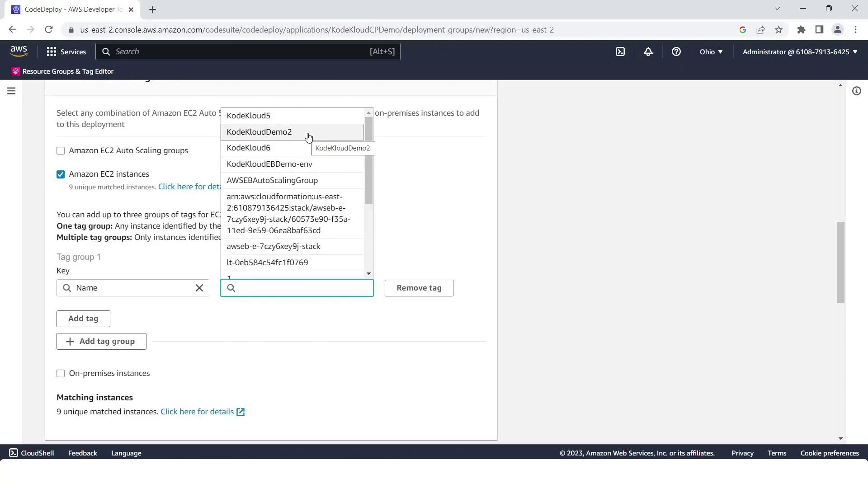Click the AWS logo home icon

19,51
